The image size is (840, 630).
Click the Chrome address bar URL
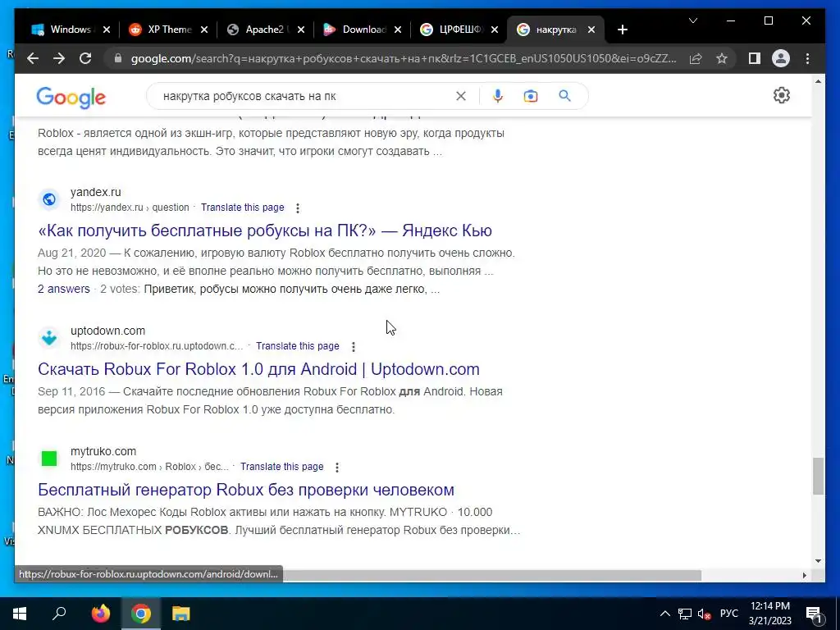pos(403,58)
